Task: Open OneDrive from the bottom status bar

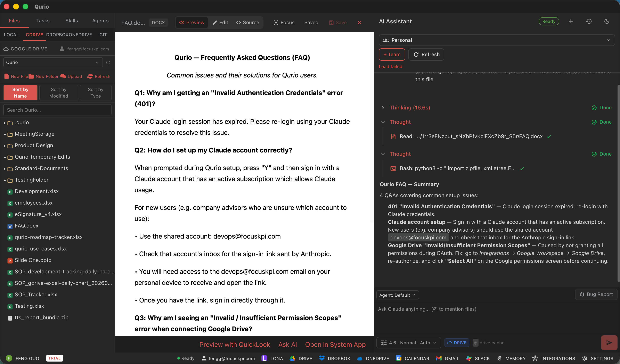Action: coord(373,358)
